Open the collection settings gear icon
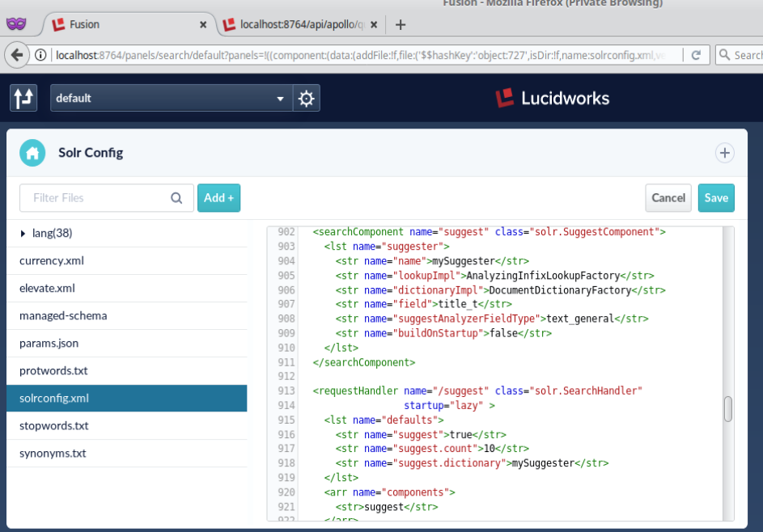The width and height of the screenshot is (763, 532). pos(306,98)
